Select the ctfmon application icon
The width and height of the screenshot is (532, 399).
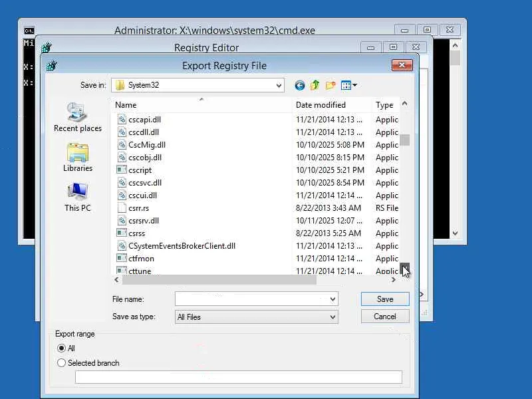[x=122, y=258]
